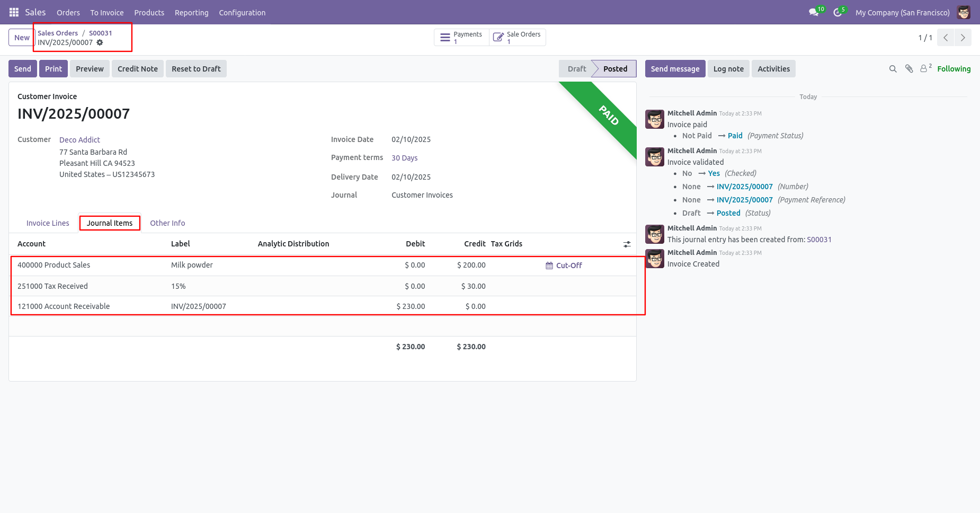This screenshot has width=980, height=513.
Task: Click Log note button
Action: (728, 69)
